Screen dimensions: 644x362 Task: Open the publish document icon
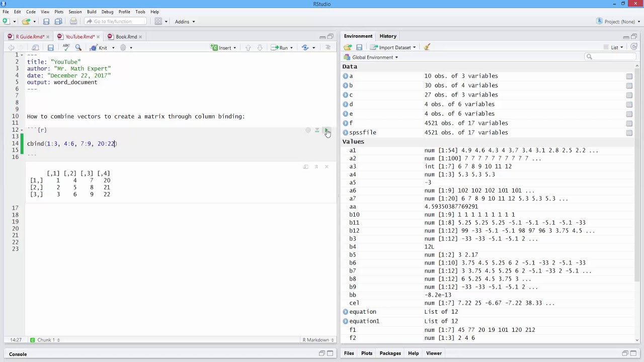tap(305, 48)
